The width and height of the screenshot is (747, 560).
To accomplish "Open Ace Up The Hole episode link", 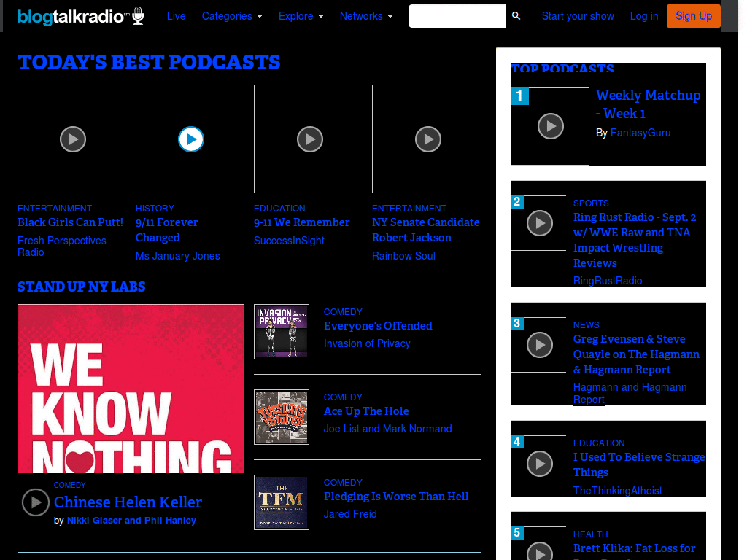I will click(x=366, y=411).
